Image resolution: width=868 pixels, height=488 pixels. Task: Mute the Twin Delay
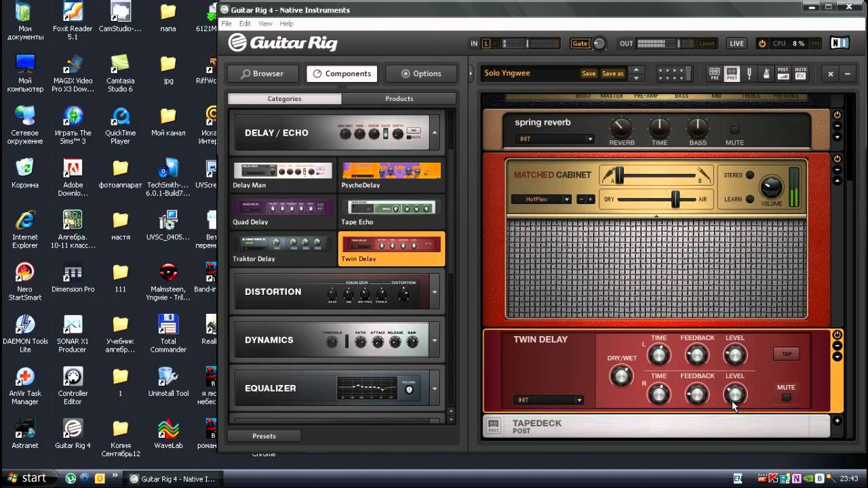pos(786,397)
